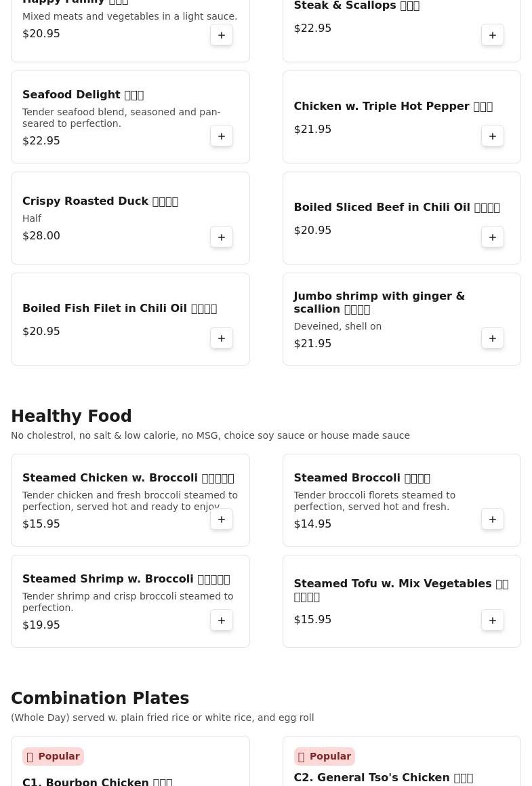Add Steak & Scallops using plus button
This screenshot has width=532, height=786.
tap(493, 35)
